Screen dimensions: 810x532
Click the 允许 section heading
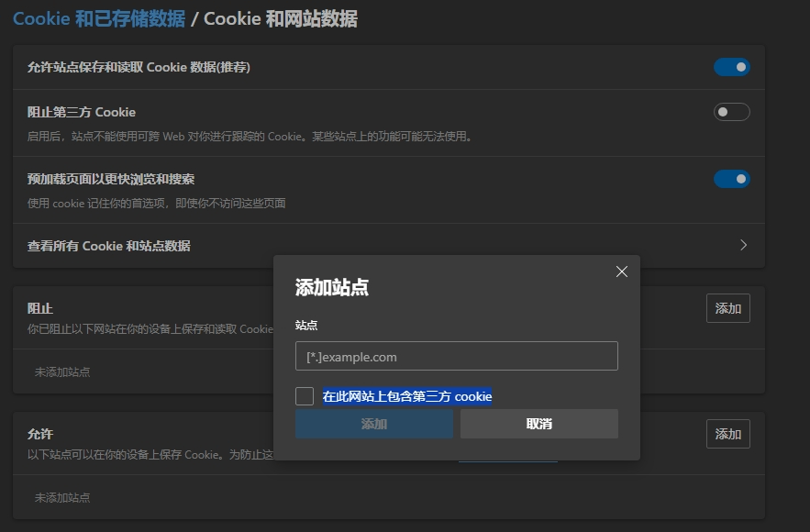(40, 434)
